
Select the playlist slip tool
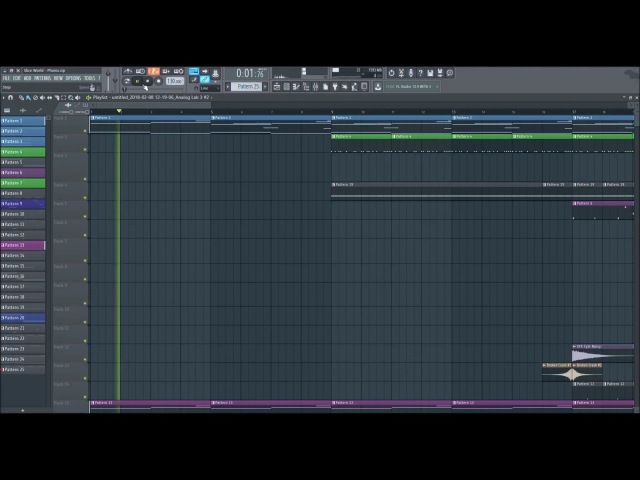pyautogui.click(x=49, y=97)
